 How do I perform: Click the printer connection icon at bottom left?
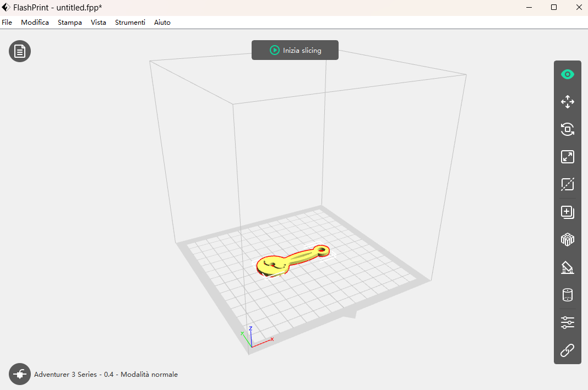pos(20,374)
